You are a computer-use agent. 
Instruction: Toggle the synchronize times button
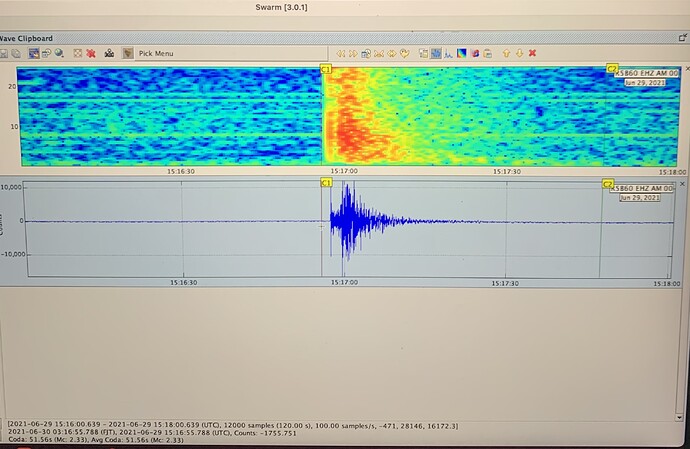[34, 54]
